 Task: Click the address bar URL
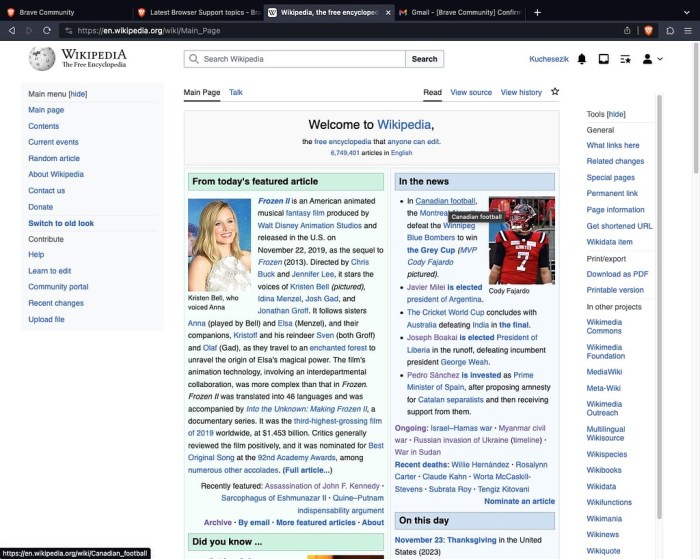click(149, 31)
